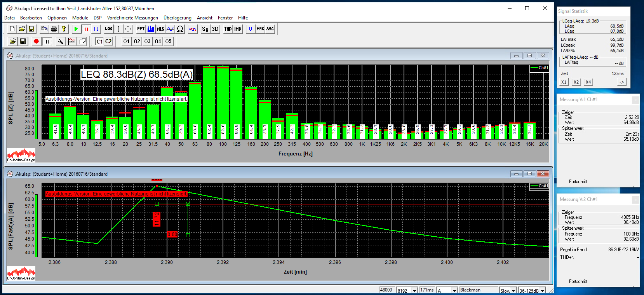Open the Überlagerung menu
Image resolution: width=644 pixels, height=295 pixels.
[x=178, y=18]
